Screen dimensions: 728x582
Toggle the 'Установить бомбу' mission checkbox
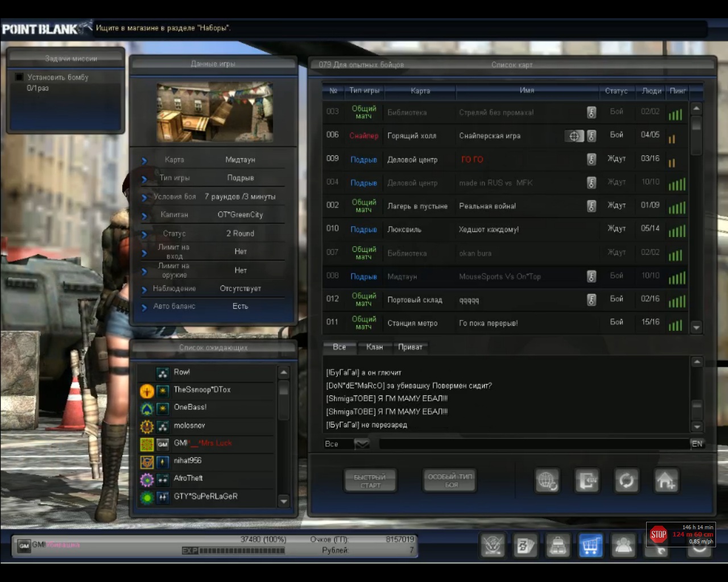coord(19,77)
